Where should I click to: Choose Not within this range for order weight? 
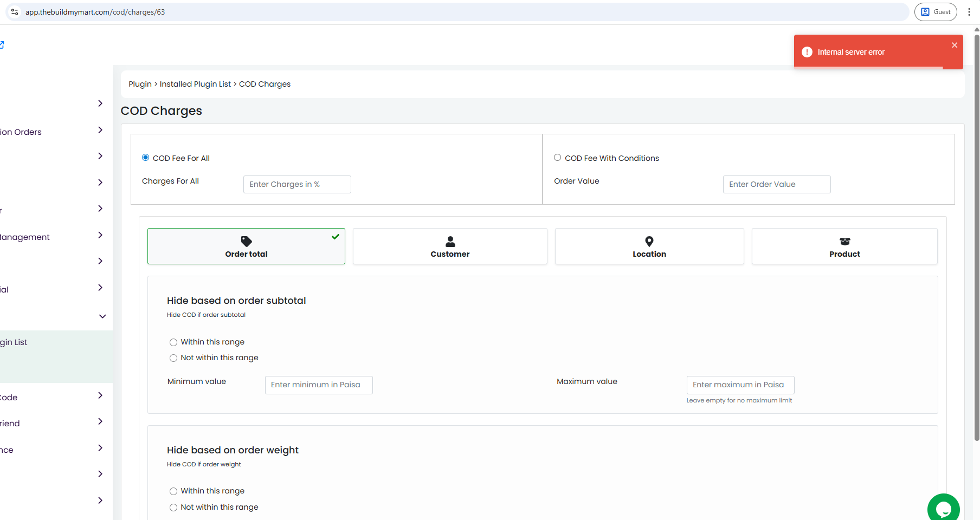point(173,508)
